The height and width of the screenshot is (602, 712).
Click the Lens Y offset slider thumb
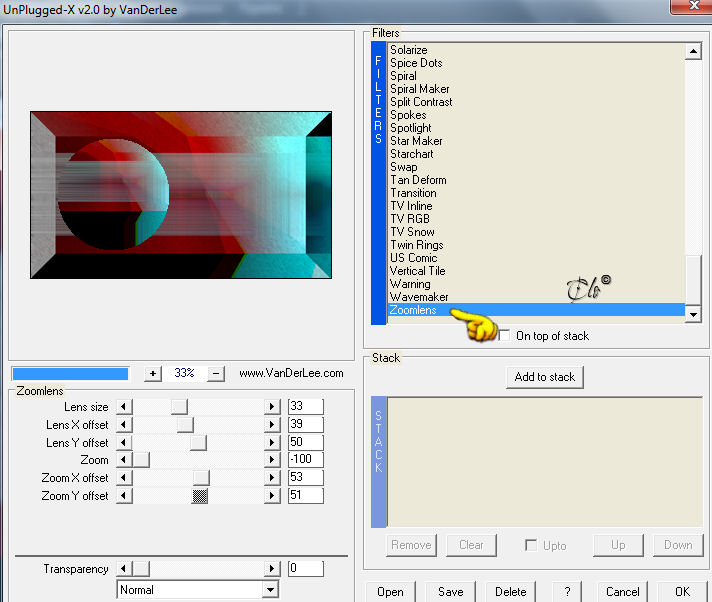pos(198,442)
